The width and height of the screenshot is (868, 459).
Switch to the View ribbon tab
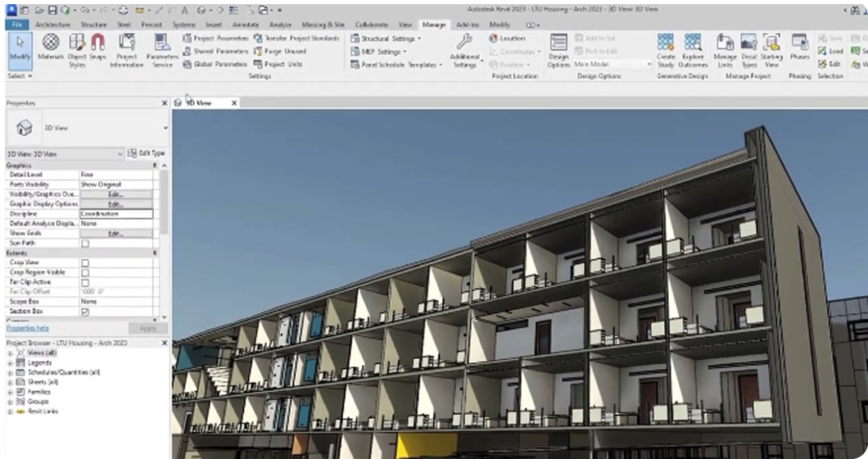(x=405, y=25)
